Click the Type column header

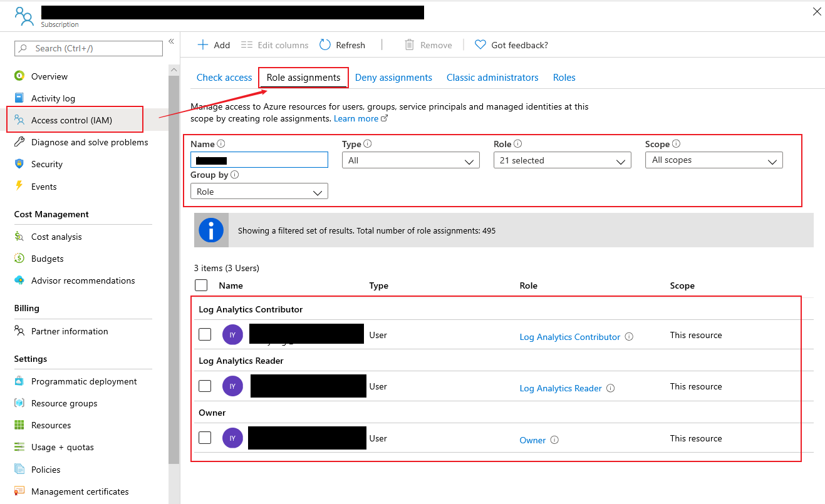coord(379,285)
